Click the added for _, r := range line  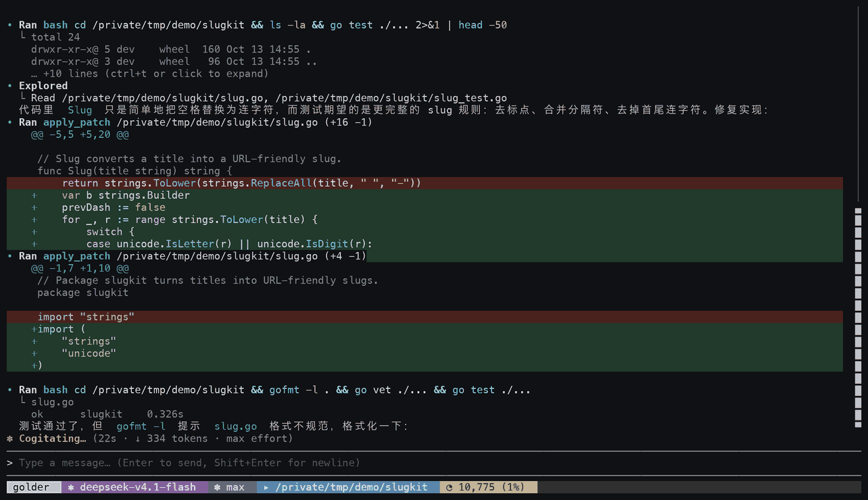coord(425,220)
